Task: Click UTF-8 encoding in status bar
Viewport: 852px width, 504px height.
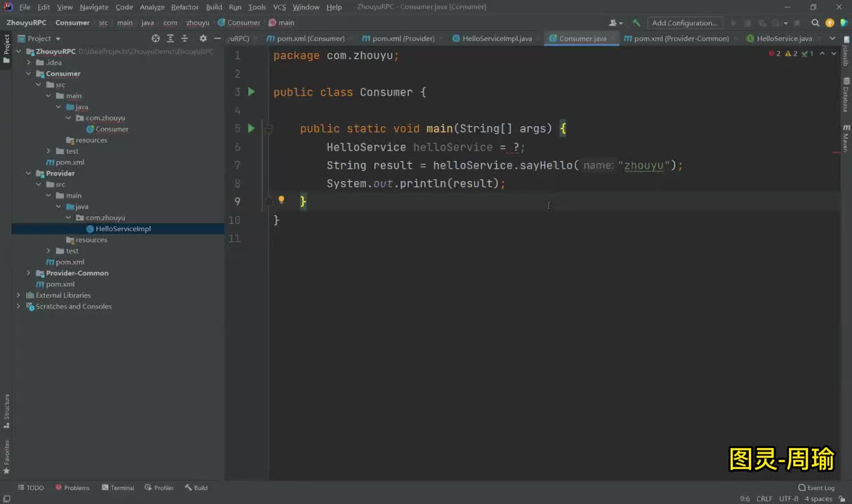Action: click(x=788, y=498)
